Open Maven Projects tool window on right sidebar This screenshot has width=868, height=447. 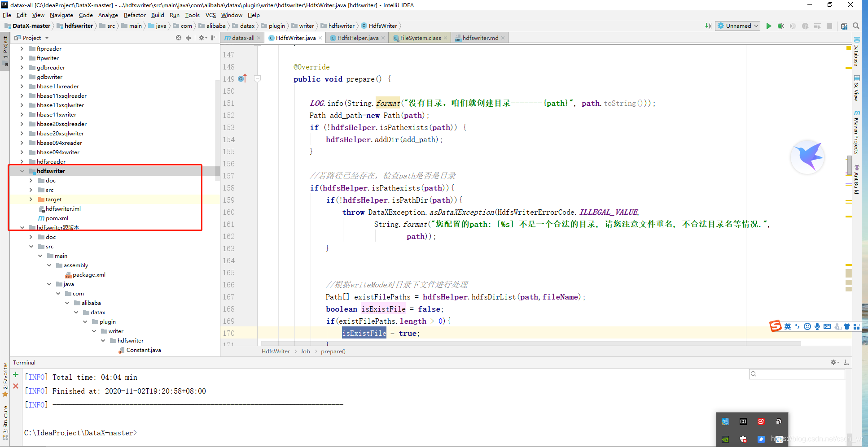click(857, 132)
